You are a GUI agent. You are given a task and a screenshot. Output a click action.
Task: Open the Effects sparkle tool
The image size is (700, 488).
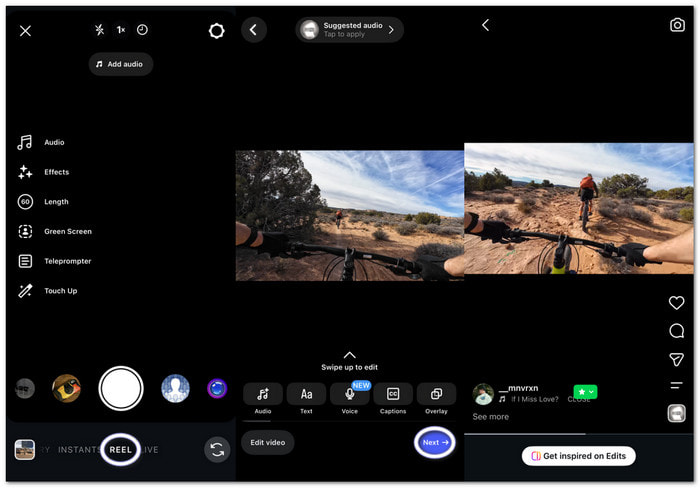coord(25,172)
